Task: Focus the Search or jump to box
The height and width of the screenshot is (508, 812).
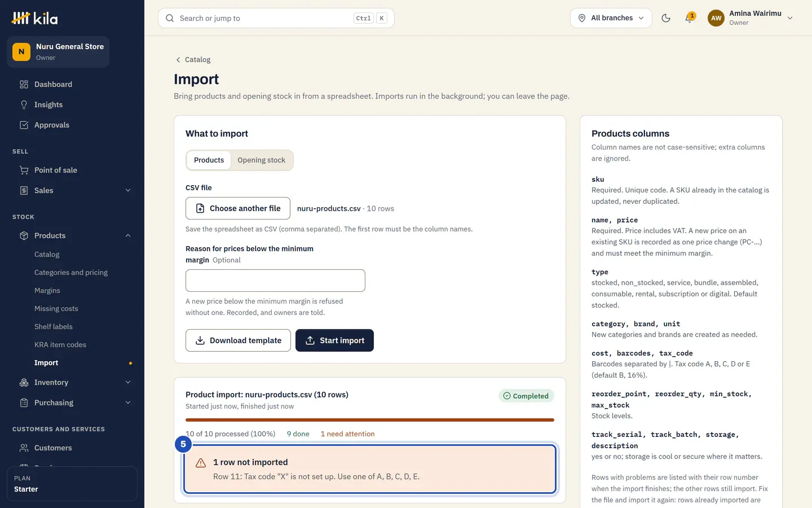Action: tap(276, 18)
